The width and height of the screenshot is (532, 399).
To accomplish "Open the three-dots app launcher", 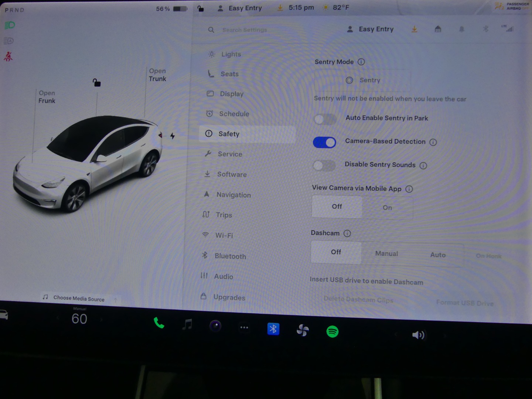I will coord(244,327).
